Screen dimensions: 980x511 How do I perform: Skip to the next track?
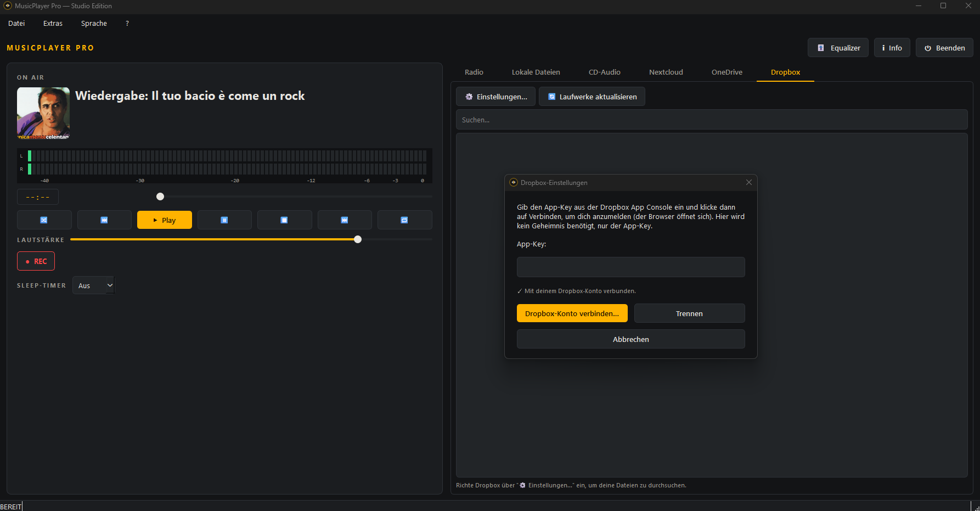pyautogui.click(x=345, y=220)
